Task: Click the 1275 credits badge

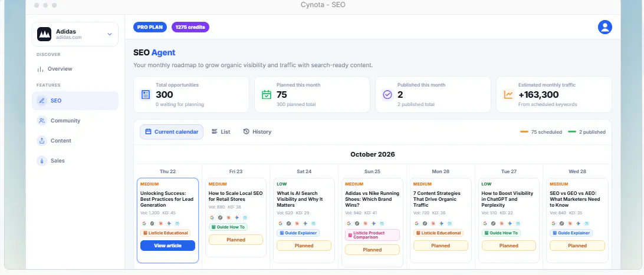Action: pos(190,27)
